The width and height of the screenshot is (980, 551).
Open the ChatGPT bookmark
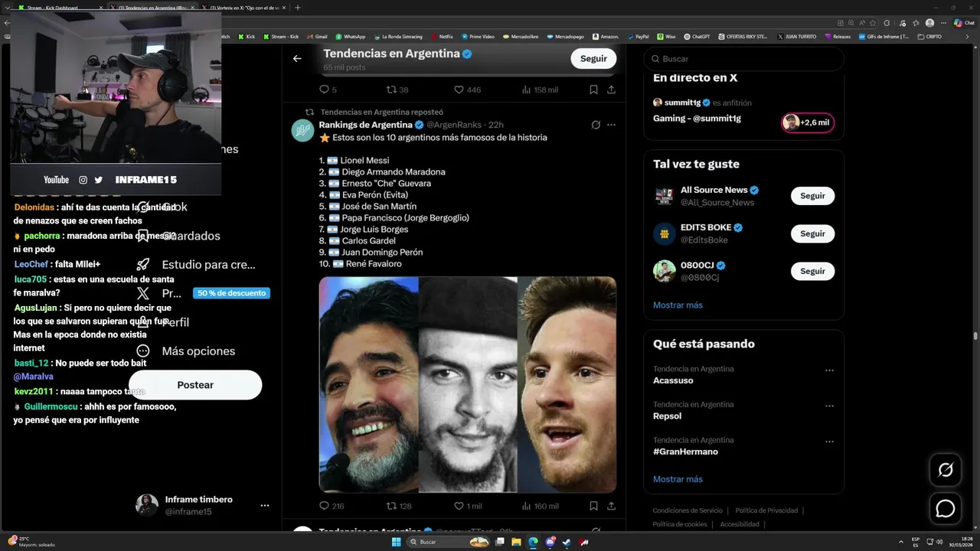697,36
